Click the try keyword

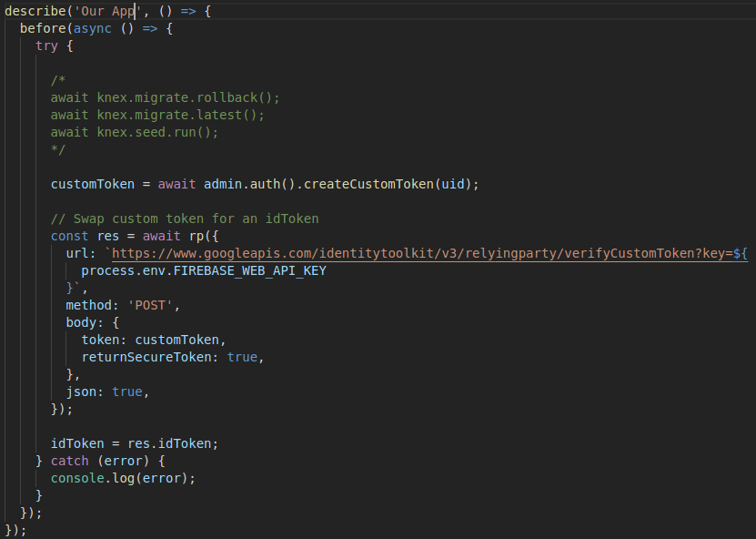47,46
